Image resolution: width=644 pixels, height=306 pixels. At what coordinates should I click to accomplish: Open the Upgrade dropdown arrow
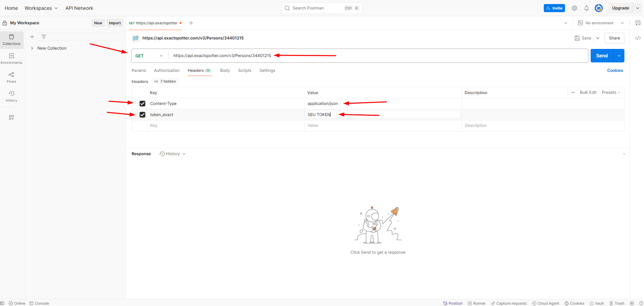[638, 8]
